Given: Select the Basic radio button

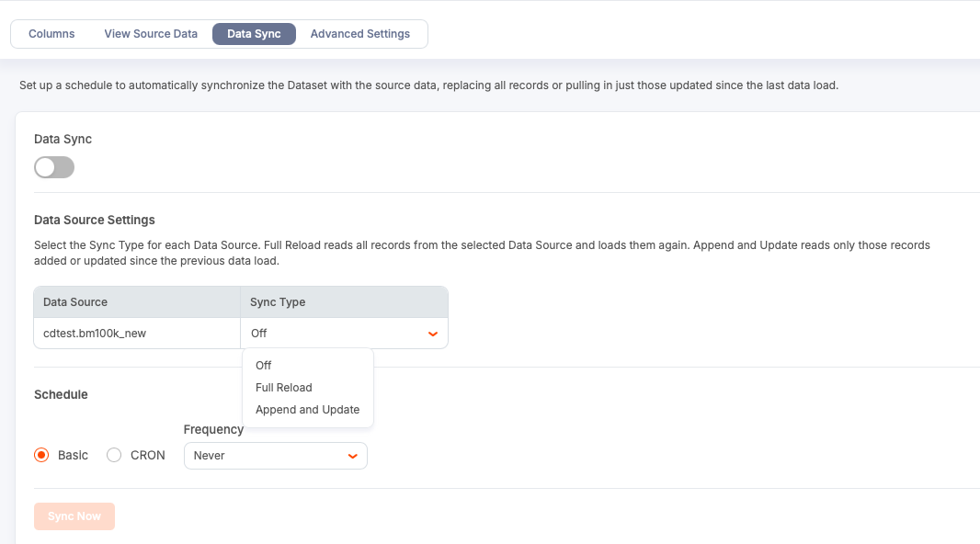Looking at the screenshot, I should pyautogui.click(x=41, y=454).
